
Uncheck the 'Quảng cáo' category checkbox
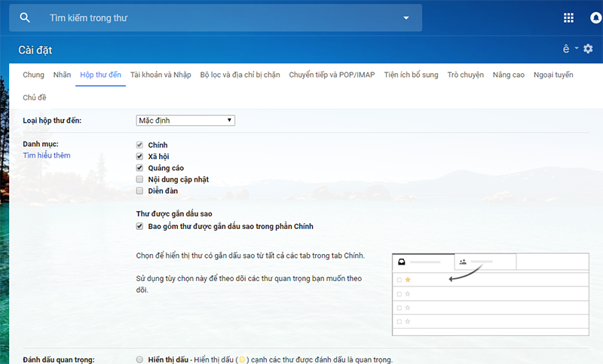[139, 168]
